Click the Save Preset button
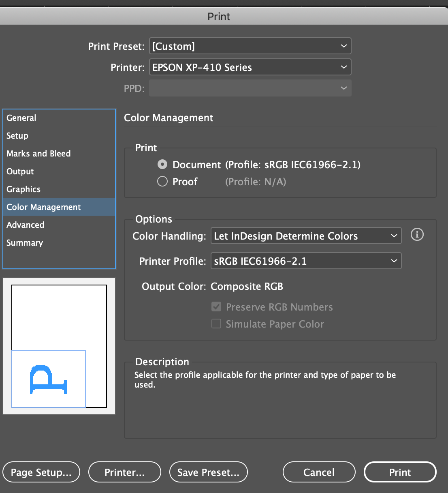This screenshot has height=493, width=448. tap(208, 472)
